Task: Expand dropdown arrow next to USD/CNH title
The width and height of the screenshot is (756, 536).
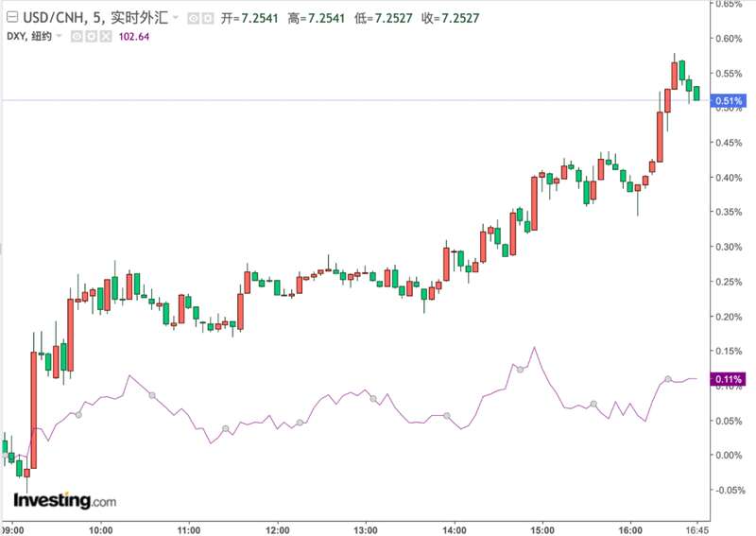Action: (176, 18)
